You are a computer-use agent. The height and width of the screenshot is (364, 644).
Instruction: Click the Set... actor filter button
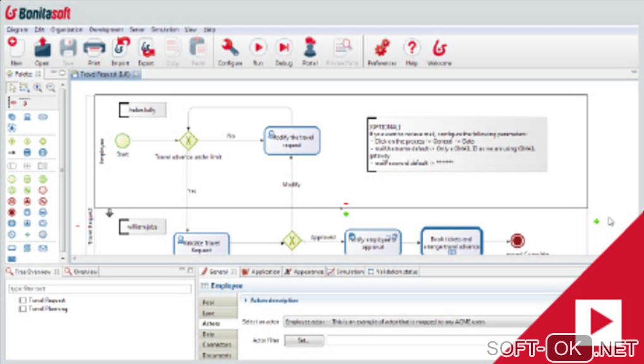click(304, 341)
